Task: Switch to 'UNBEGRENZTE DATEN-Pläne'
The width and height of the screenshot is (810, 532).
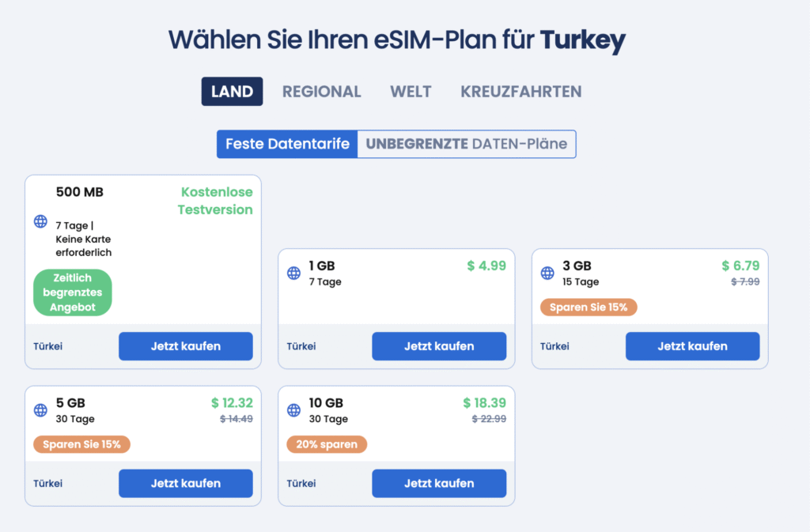Action: (466, 144)
